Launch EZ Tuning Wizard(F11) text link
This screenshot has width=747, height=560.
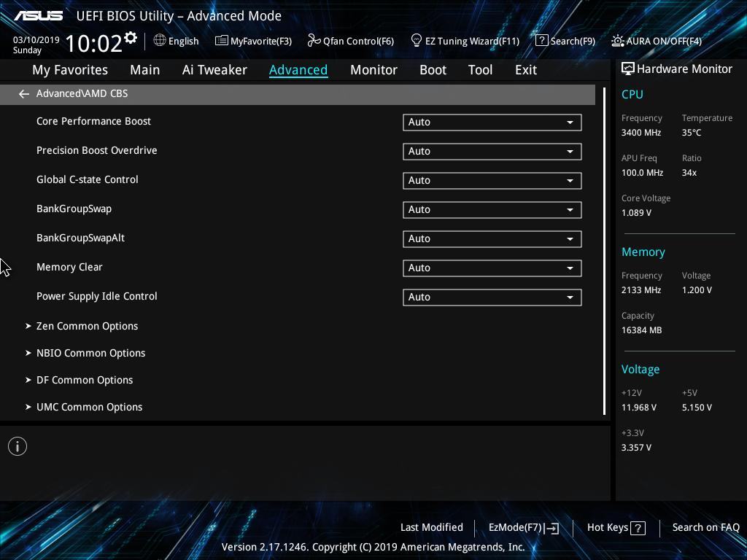[472, 42]
